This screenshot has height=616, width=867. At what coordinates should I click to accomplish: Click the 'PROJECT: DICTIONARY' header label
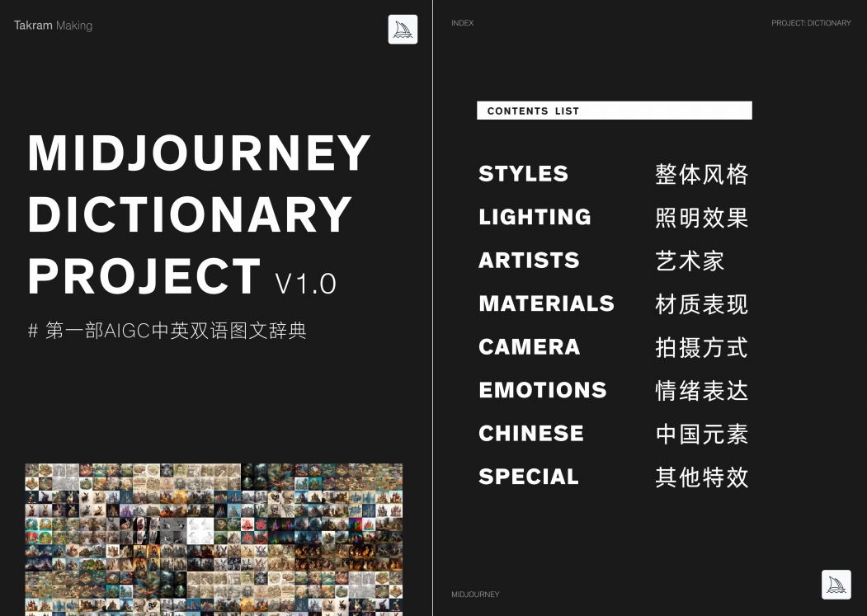click(811, 23)
